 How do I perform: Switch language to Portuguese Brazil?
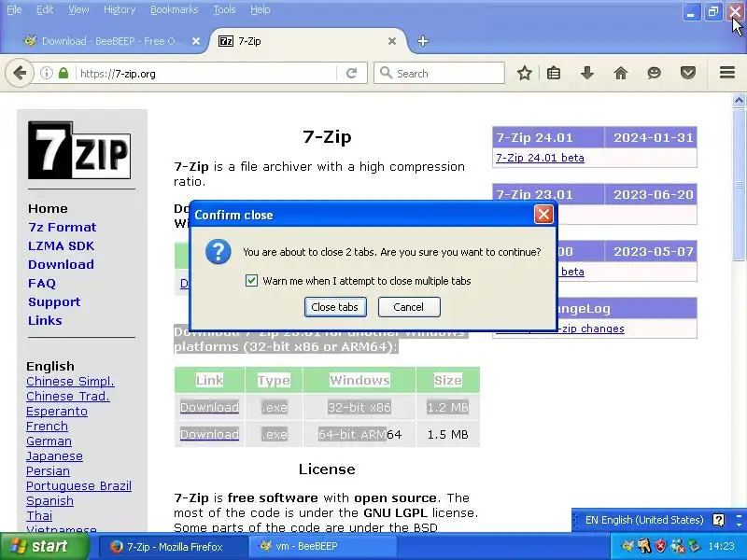click(78, 485)
